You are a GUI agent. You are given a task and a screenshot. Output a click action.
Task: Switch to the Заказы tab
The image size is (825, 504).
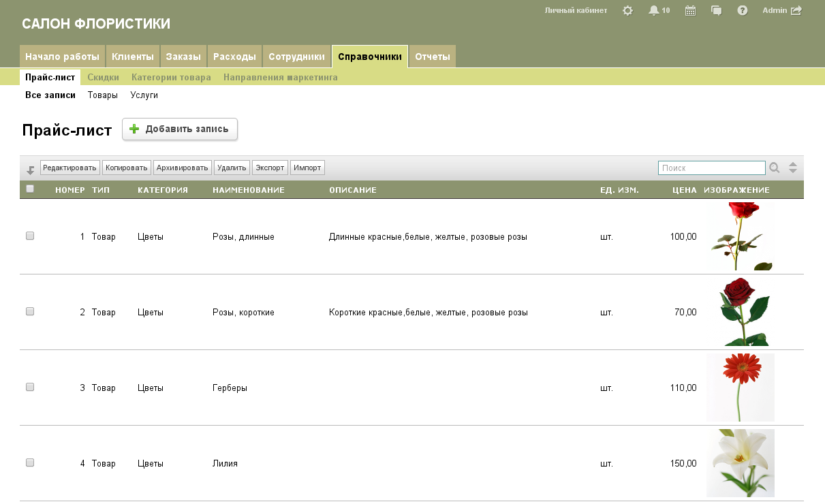[x=183, y=57]
